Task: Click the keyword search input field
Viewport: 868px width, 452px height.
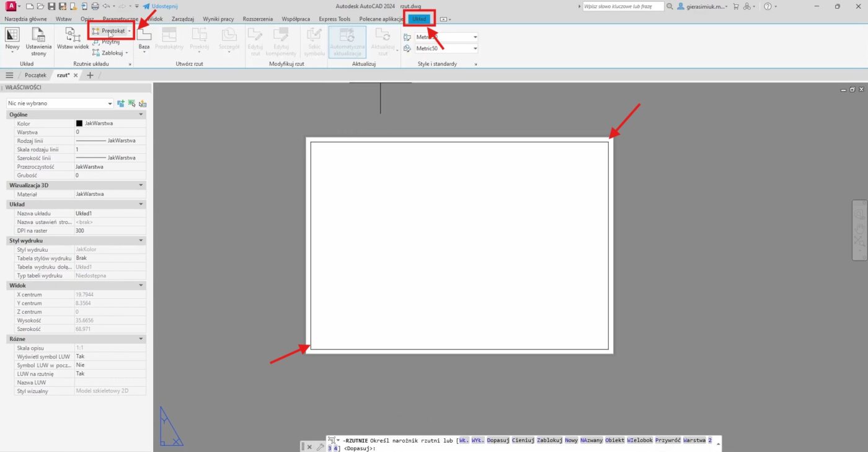Action: click(622, 6)
